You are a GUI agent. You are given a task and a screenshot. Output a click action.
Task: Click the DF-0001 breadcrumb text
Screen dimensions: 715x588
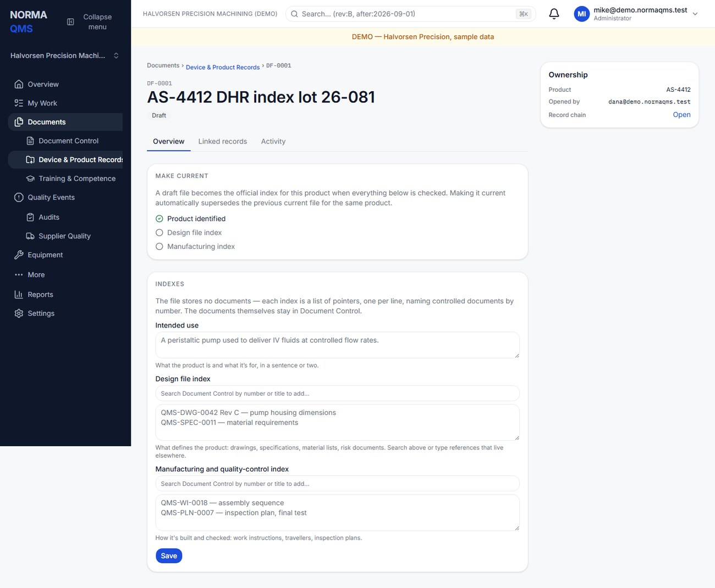click(279, 65)
